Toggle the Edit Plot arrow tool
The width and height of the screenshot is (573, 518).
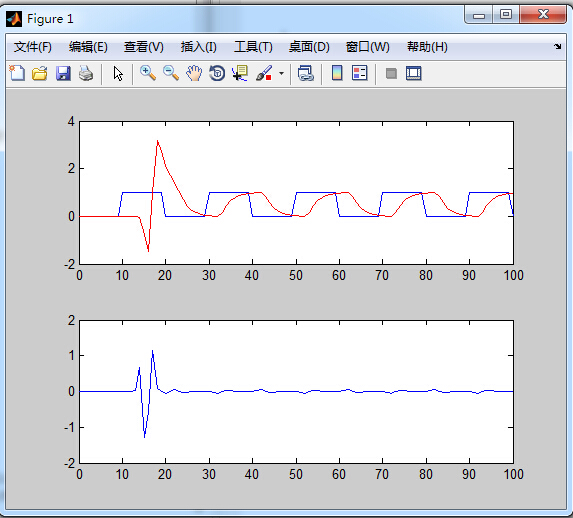118,73
